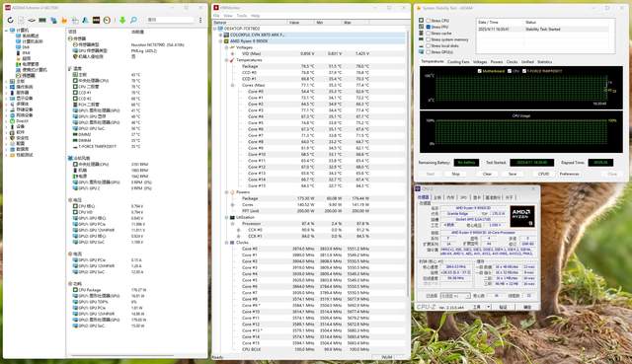This screenshot has width=632, height=364.
Task: Expand the 存储设备 node in AIDA64 tree
Action: click(7, 109)
